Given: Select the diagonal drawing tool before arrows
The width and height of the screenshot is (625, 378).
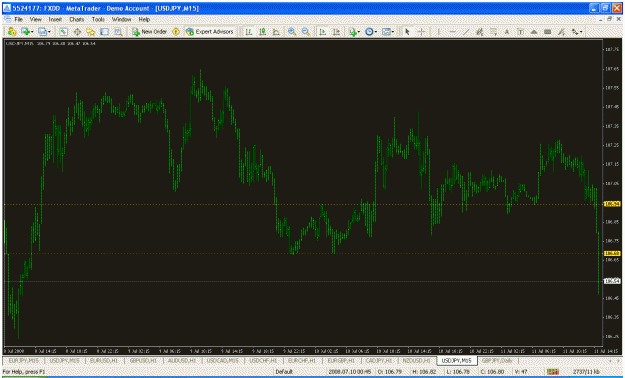Looking at the screenshot, I should (x=561, y=32).
